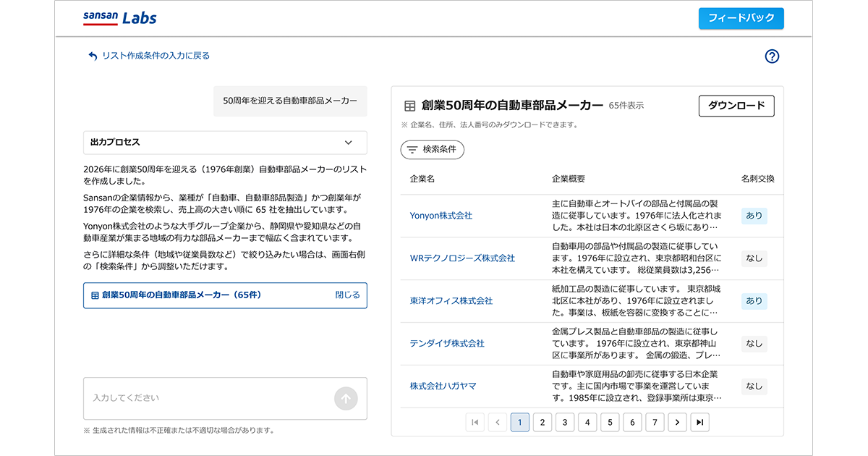Click the 企業概要 column header
The height and width of the screenshot is (456, 868).
tap(569, 179)
